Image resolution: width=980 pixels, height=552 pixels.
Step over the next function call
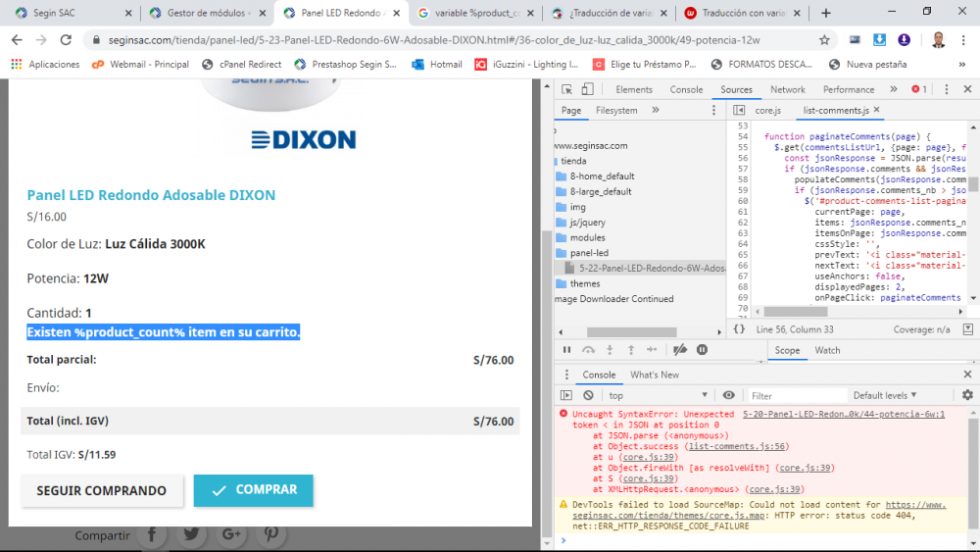588,350
